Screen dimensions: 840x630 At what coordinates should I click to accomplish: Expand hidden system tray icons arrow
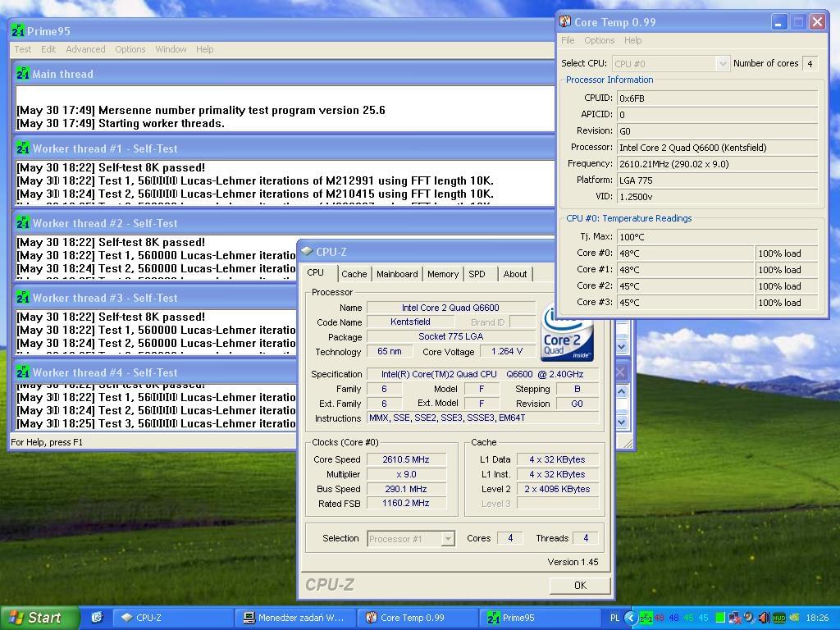click(x=630, y=618)
